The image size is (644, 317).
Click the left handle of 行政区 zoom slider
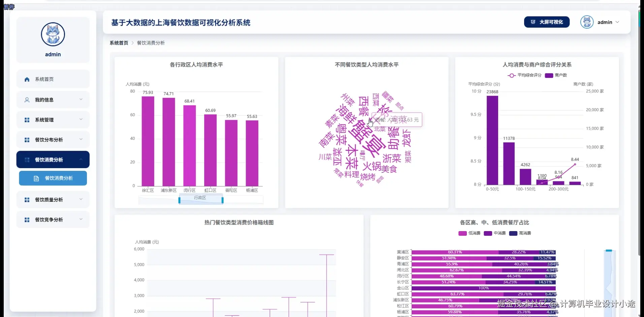coord(179,200)
